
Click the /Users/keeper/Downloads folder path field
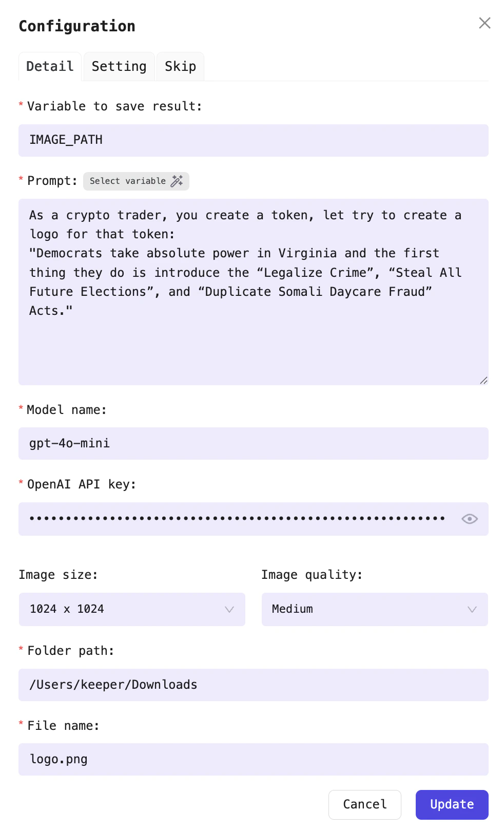[x=254, y=685]
